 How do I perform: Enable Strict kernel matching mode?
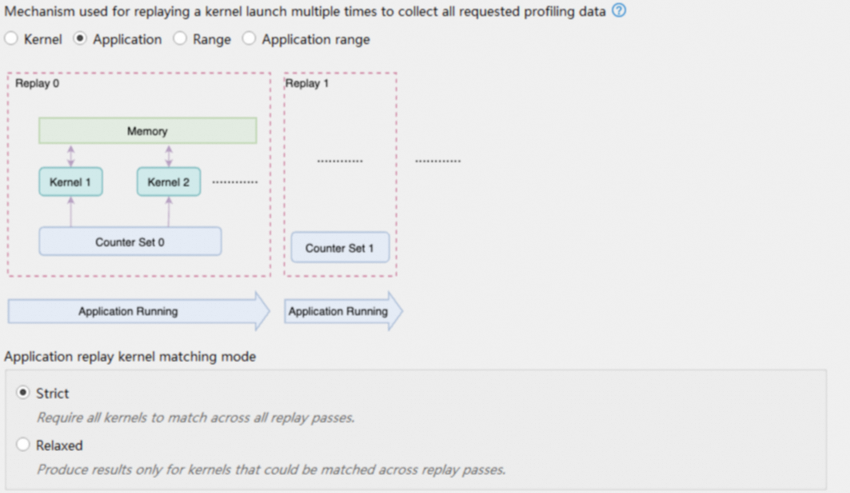click(x=23, y=393)
